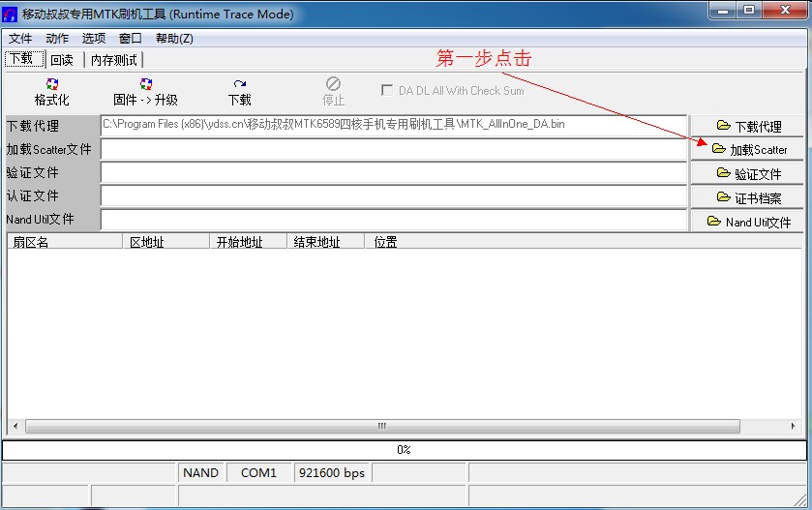The height and width of the screenshot is (510, 812).
Task: Click the 下载代理 browse button
Action: coord(747,126)
